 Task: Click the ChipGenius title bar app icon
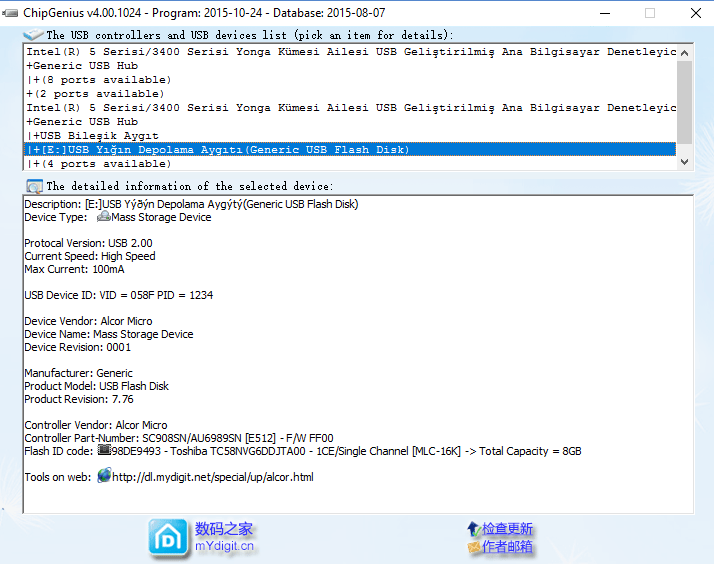point(10,13)
